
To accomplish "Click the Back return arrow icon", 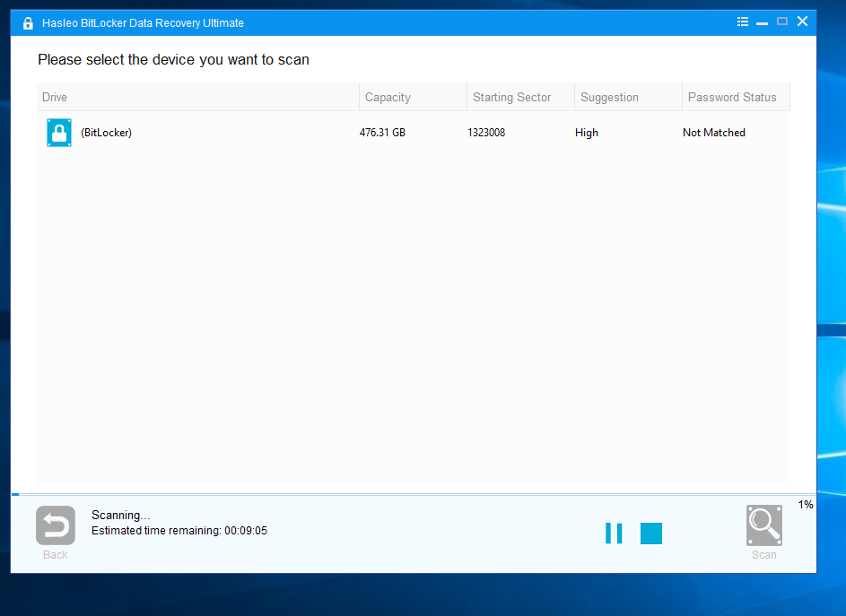I will (55, 524).
